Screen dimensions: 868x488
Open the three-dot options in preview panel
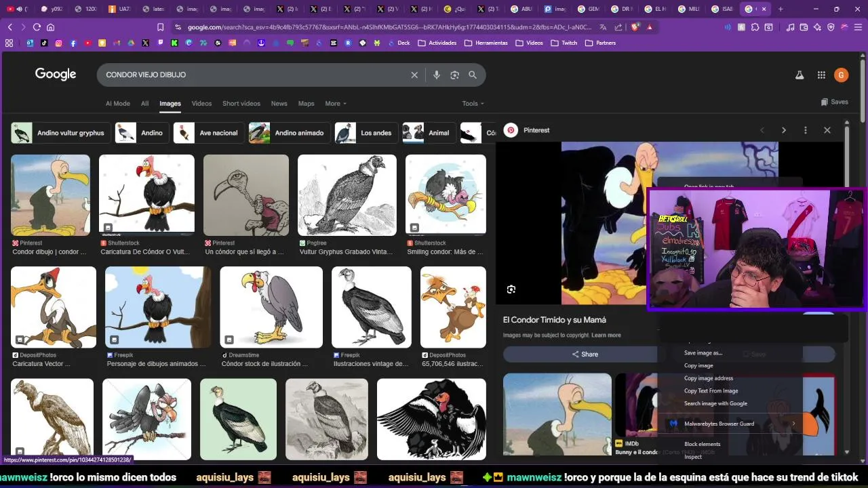click(806, 130)
